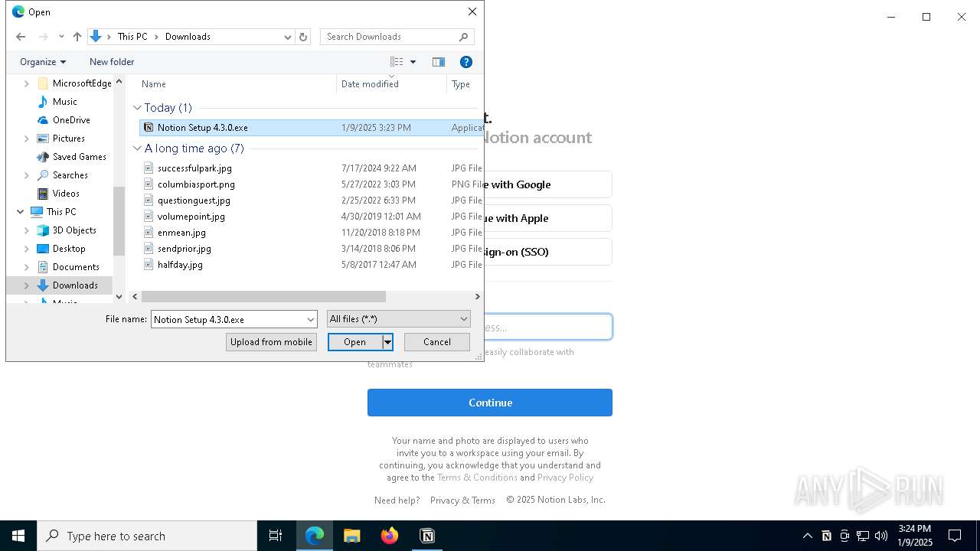Launch Firefox from taskbar
Screen dimensions: 980x551
[x=389, y=536]
